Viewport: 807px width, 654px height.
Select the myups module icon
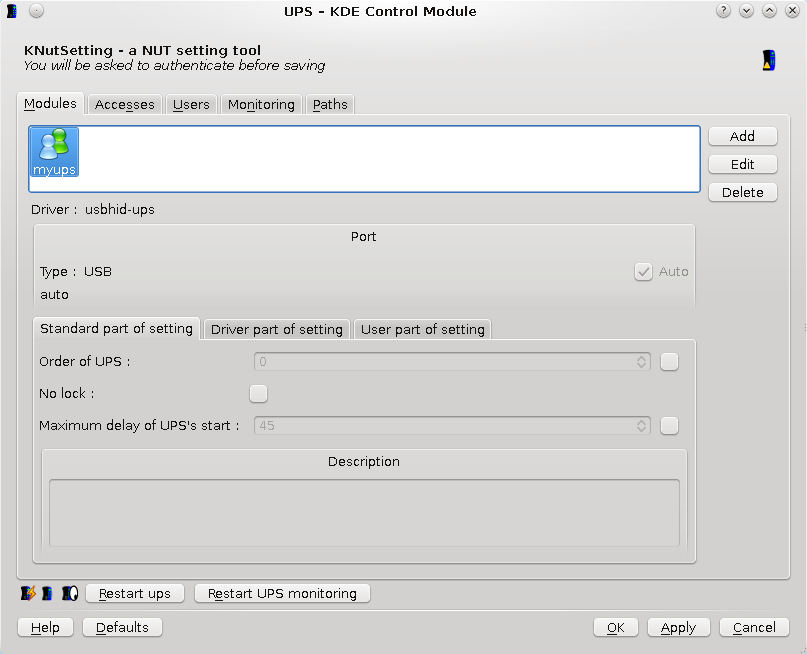54,152
